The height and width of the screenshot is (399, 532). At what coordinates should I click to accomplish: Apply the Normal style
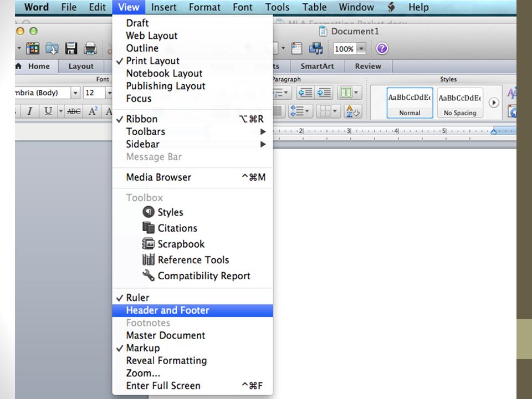click(x=410, y=103)
